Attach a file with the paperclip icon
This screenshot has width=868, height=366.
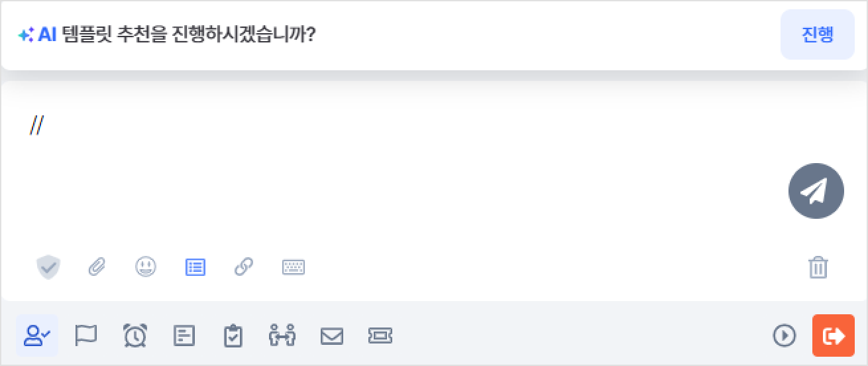[x=97, y=268]
